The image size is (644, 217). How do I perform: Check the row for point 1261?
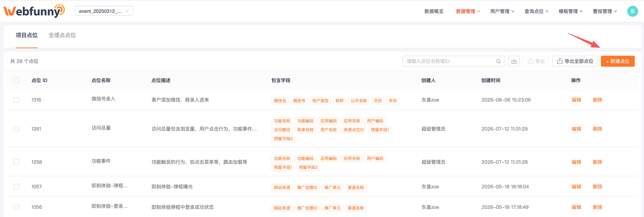pos(16,129)
